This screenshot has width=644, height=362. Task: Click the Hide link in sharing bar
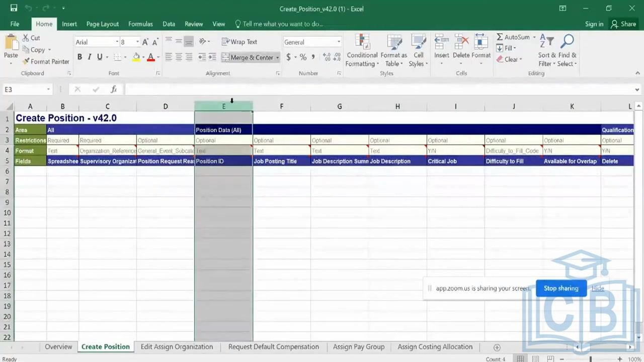point(598,288)
